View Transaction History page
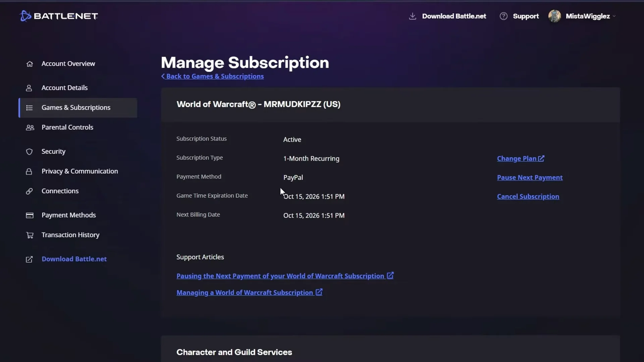 point(70,235)
